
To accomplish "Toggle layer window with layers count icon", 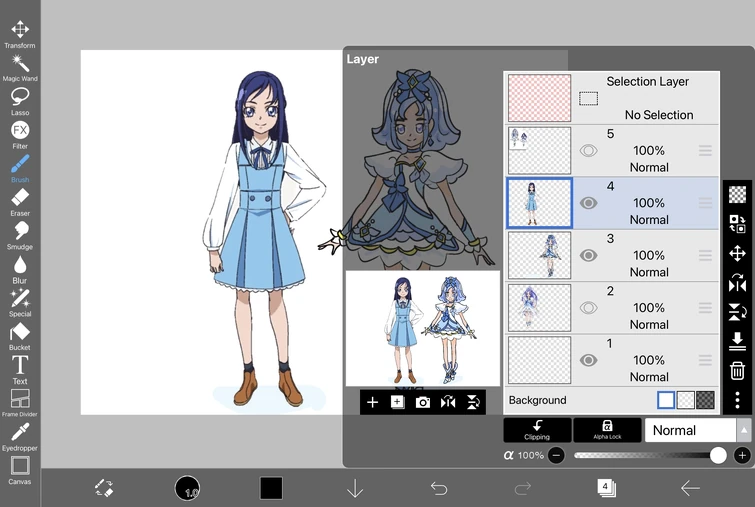I will click(x=606, y=488).
